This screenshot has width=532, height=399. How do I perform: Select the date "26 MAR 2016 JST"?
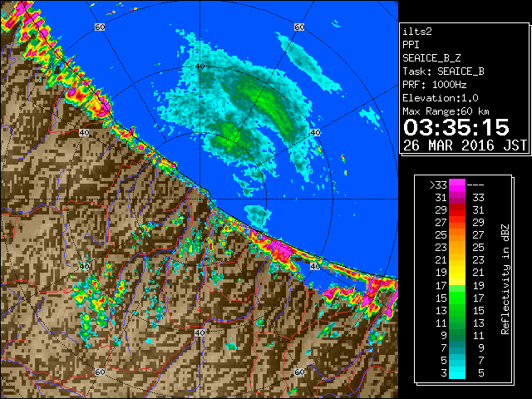pyautogui.click(x=465, y=145)
